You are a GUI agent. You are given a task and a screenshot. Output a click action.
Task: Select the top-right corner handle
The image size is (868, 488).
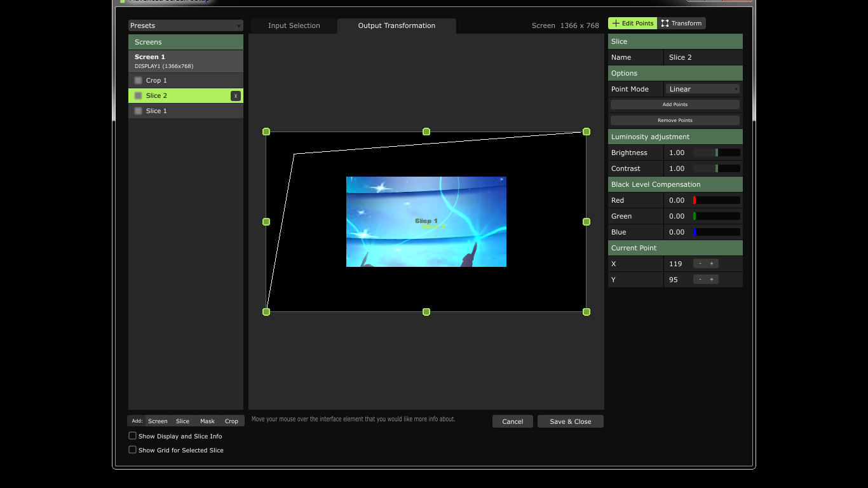tap(587, 132)
